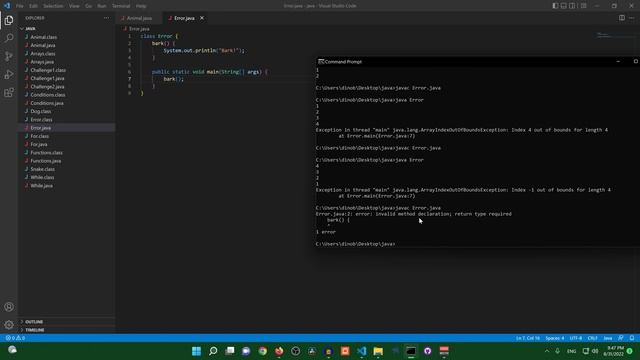Toggle primary side bar layout icon
Image resolution: width=640 pixels, height=360 pixels.
coord(555,6)
